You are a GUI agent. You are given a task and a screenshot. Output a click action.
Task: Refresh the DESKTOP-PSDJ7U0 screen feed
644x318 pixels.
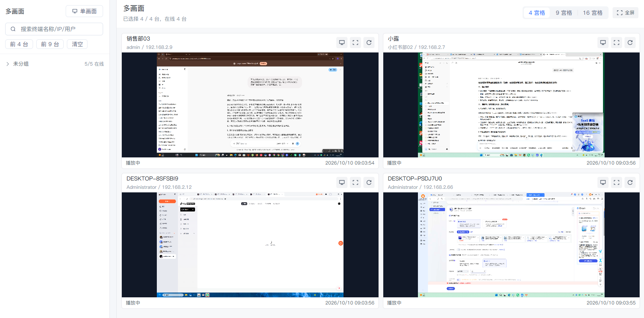click(630, 182)
